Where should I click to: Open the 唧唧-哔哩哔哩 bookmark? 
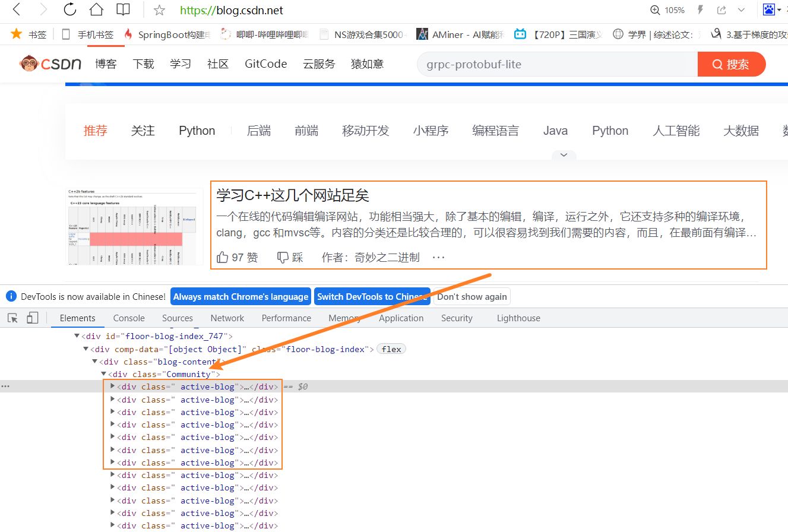coord(264,34)
